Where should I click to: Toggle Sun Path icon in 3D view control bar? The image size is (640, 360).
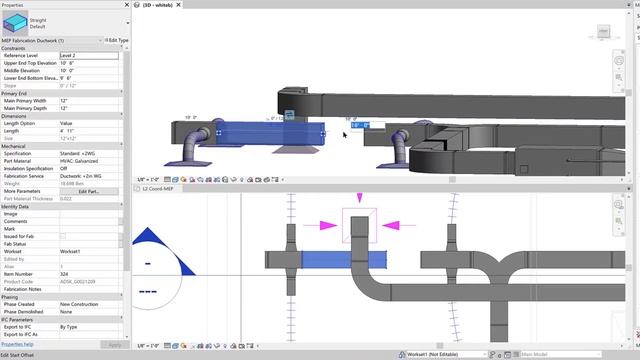[x=184, y=180]
